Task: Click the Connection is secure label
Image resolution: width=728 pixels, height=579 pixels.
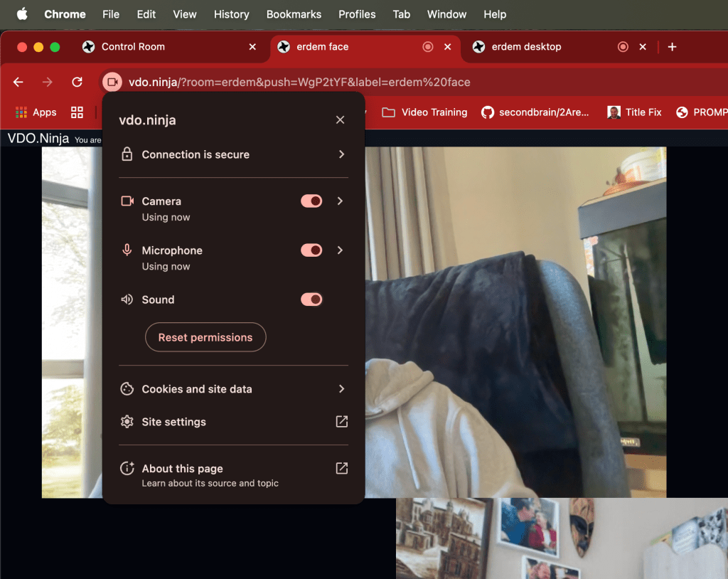Action: [196, 154]
